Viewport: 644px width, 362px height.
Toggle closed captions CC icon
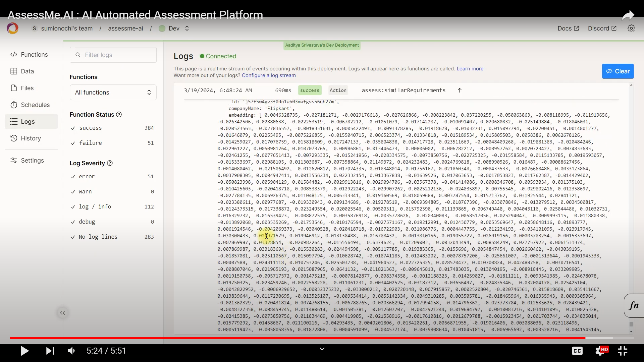pos(577,351)
